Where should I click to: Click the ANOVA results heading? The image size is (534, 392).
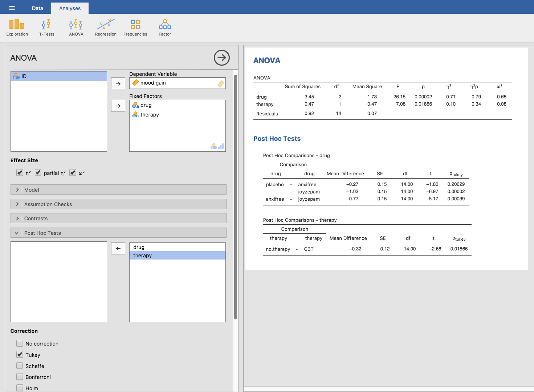tap(267, 61)
